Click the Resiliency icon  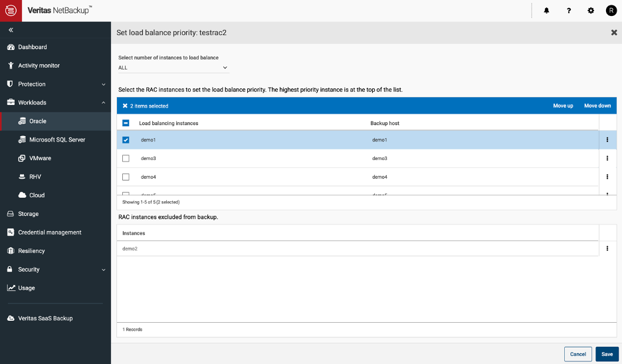pos(11,250)
